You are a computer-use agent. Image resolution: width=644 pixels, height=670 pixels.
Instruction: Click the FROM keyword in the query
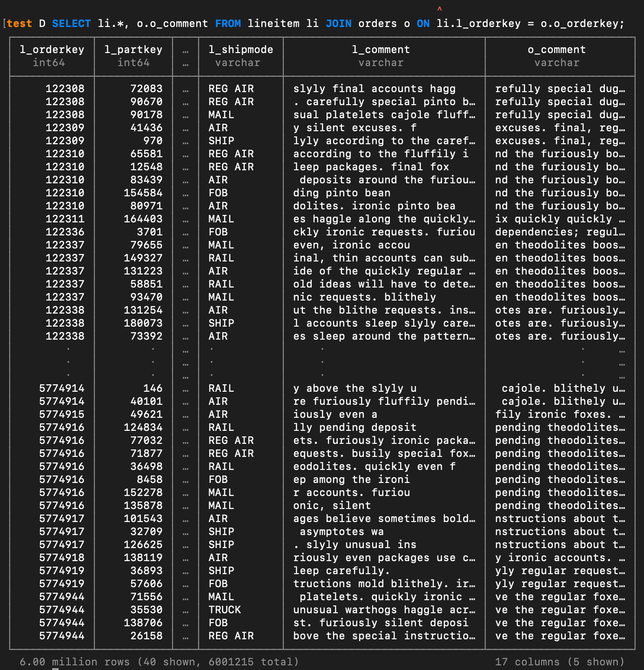coord(228,24)
